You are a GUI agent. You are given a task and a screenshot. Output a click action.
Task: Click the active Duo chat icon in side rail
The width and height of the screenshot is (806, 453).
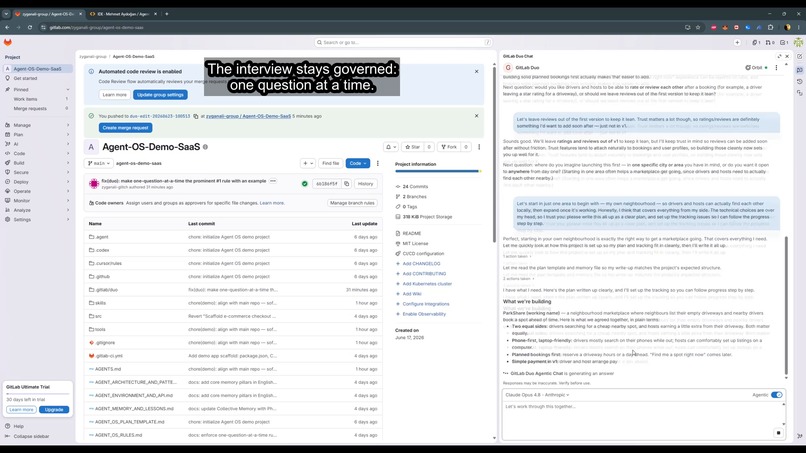pos(800,69)
